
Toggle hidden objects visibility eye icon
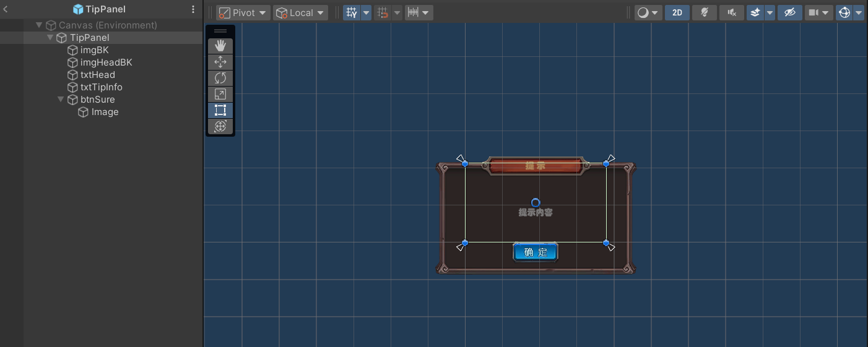tap(789, 13)
